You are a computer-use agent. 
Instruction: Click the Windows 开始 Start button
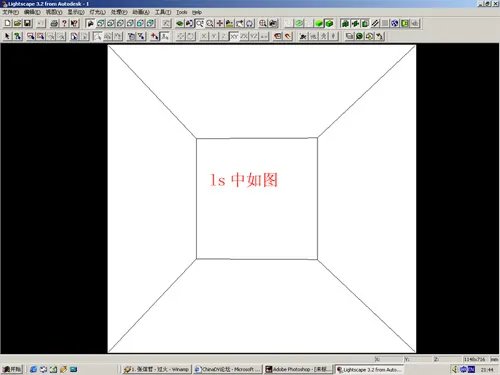tap(12, 369)
